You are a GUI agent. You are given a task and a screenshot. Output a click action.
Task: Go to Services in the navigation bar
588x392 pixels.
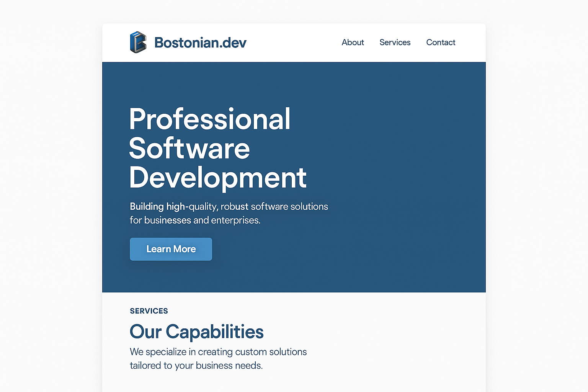click(x=395, y=42)
